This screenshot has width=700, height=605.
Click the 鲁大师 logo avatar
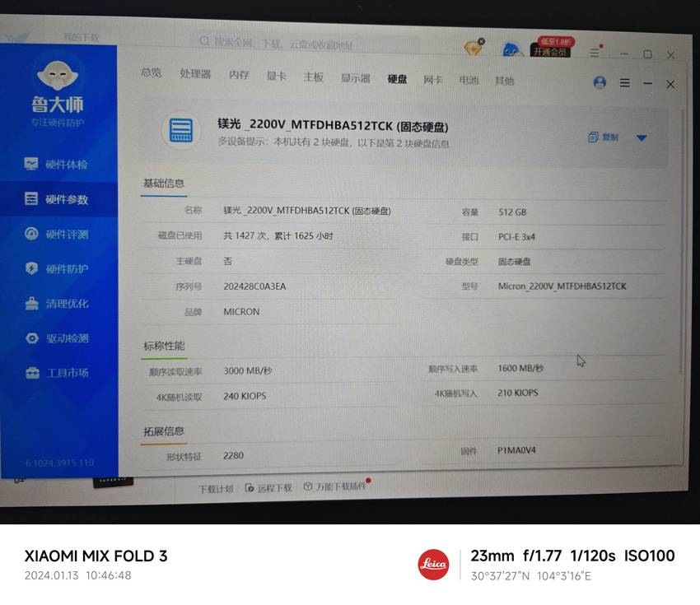click(58, 75)
